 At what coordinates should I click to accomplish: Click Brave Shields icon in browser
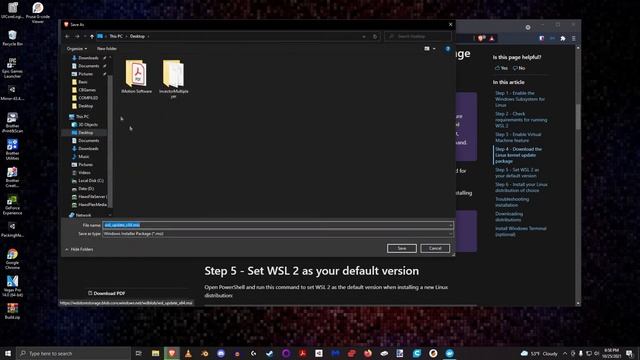[x=482, y=38]
